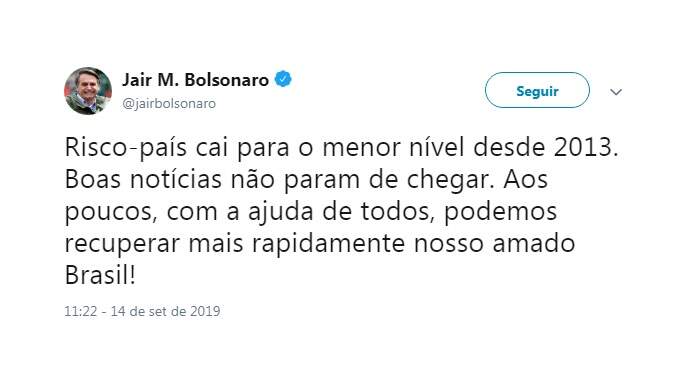The width and height of the screenshot is (694, 392).
Task: Click the blue verified badge icon
Action: pyautogui.click(x=283, y=79)
